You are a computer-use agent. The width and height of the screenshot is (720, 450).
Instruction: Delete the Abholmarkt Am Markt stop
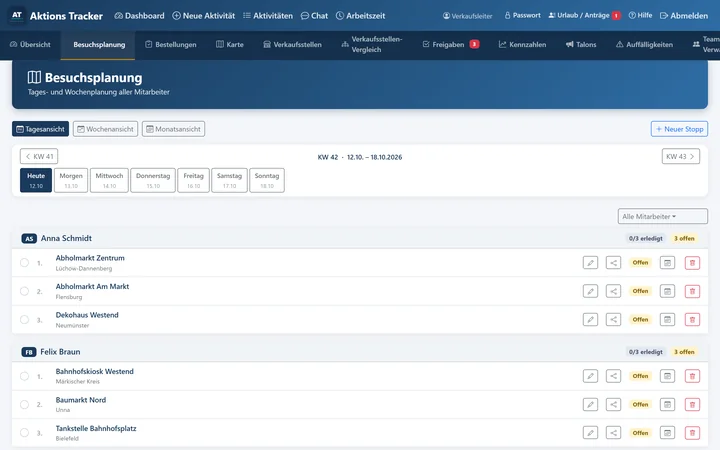tap(692, 291)
